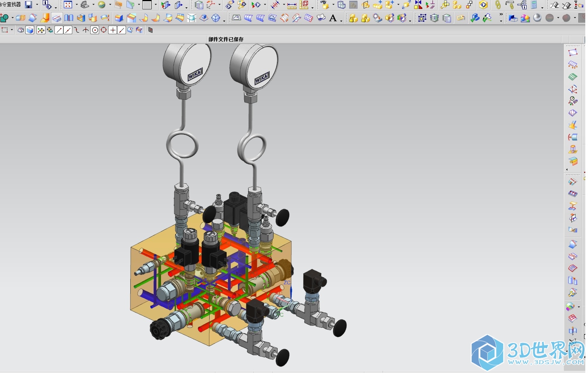Toggle the arc center snap option
Image resolution: width=588 pixels, height=374 pixels.
[x=94, y=30]
